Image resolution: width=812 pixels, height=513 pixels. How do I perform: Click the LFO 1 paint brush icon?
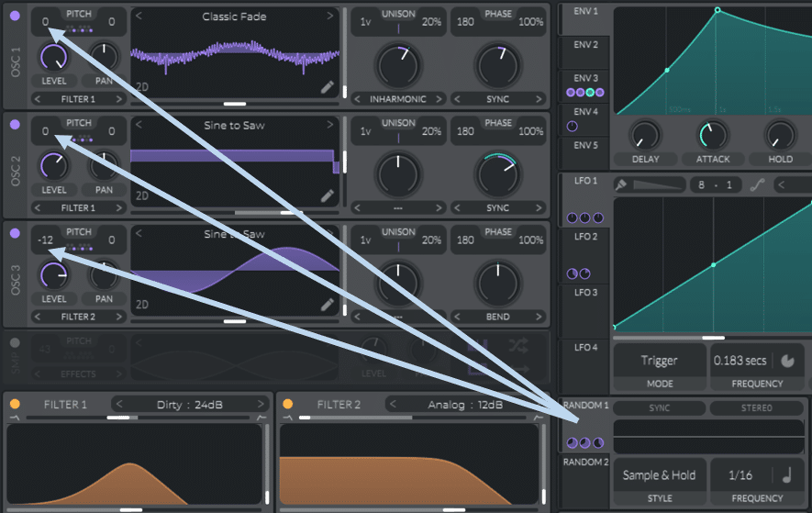(621, 184)
